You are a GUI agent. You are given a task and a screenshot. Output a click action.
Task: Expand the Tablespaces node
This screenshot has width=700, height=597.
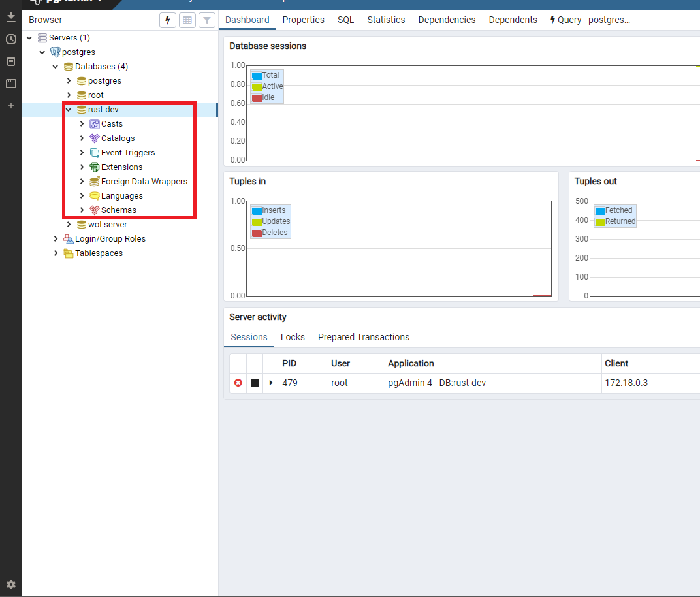(56, 253)
